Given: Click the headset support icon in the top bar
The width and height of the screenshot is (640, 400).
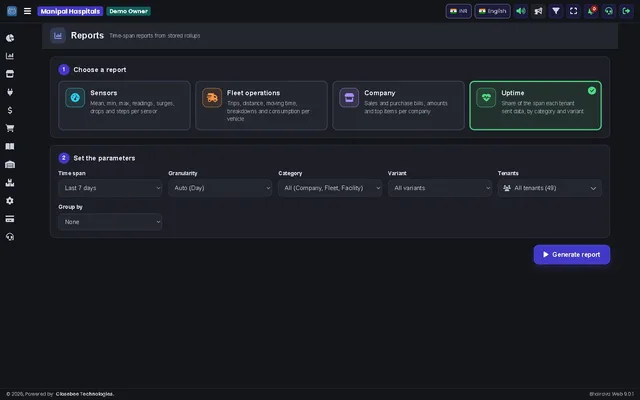Looking at the screenshot, I should tap(609, 11).
